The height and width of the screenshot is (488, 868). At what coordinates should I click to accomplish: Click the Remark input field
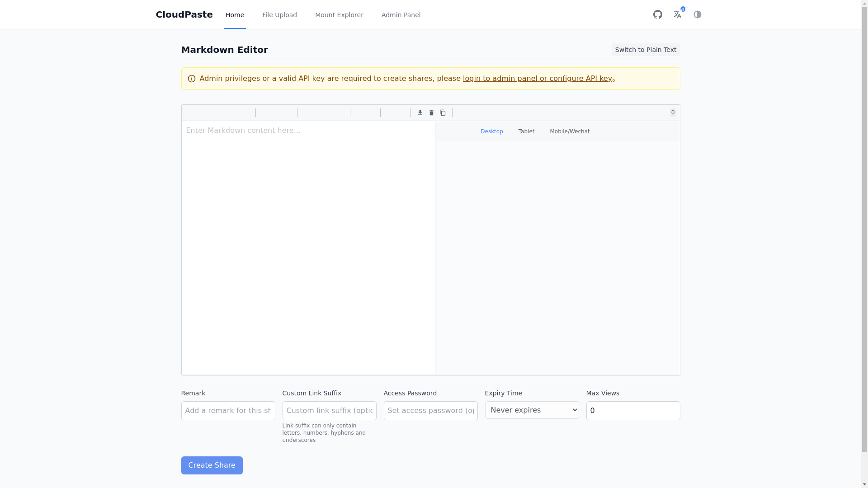pos(228,411)
